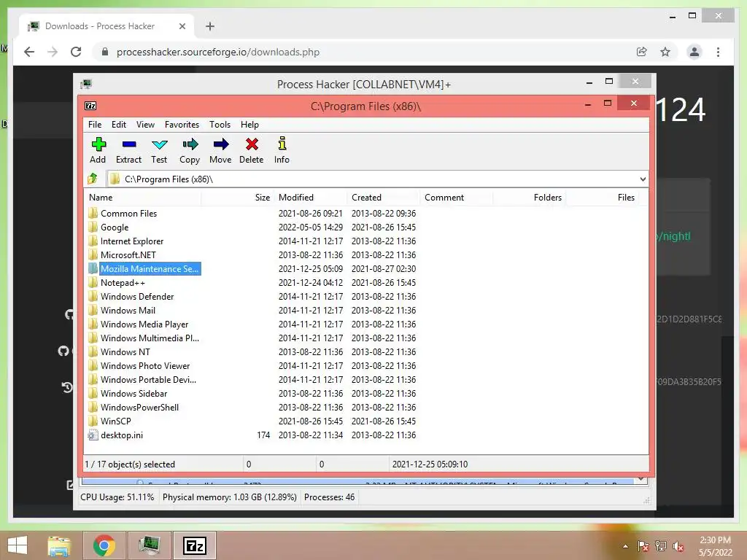747x560 pixels.
Task: Sort by the Modified column header
Action: 311,197
